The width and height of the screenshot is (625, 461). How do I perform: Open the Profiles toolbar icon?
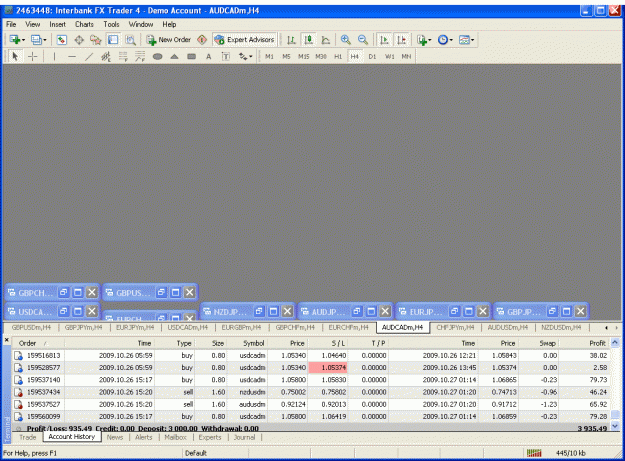coord(36,40)
